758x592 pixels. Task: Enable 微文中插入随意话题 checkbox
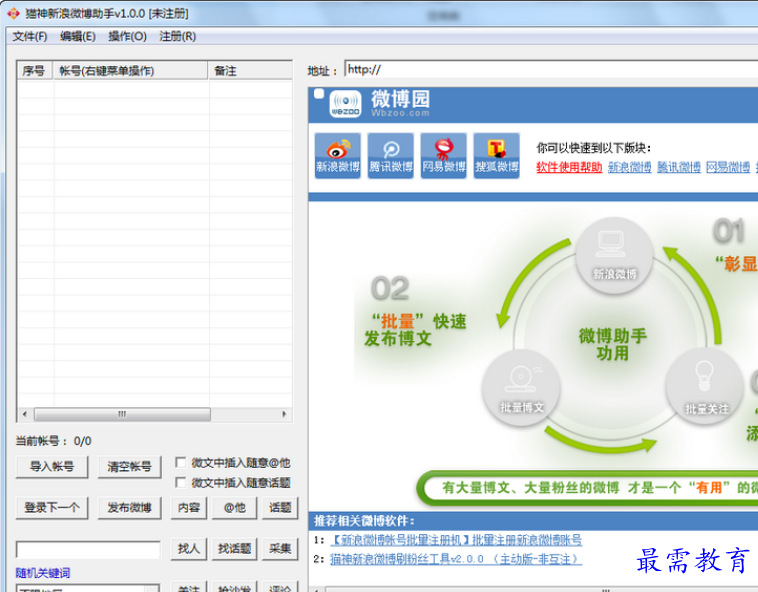(180, 482)
